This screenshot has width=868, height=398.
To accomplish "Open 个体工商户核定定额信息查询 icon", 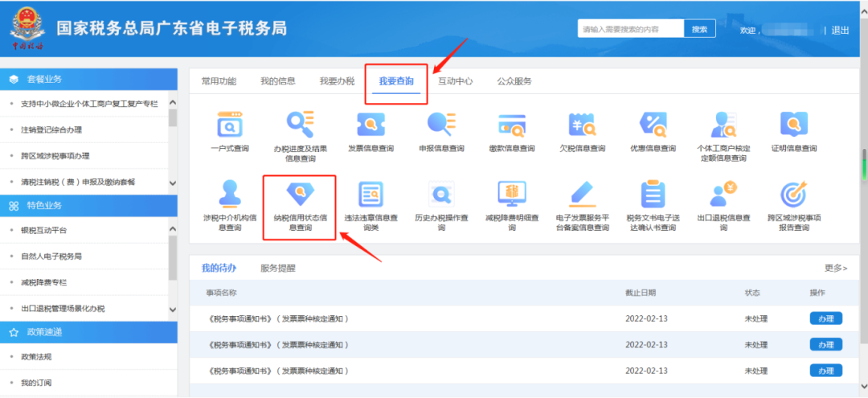I will pos(723,125).
